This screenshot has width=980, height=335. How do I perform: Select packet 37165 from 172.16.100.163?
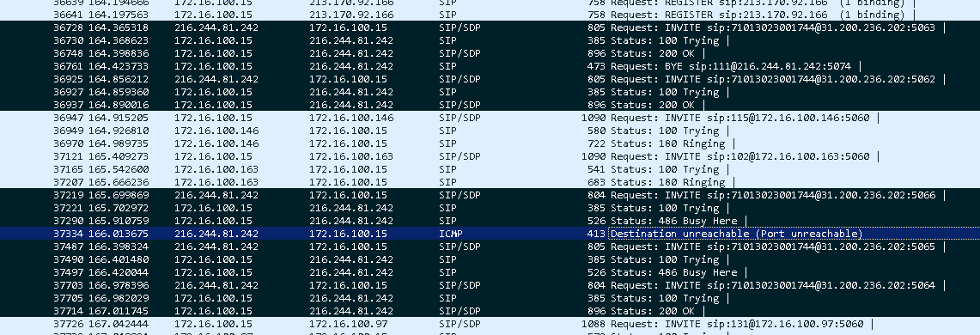tap(490, 168)
